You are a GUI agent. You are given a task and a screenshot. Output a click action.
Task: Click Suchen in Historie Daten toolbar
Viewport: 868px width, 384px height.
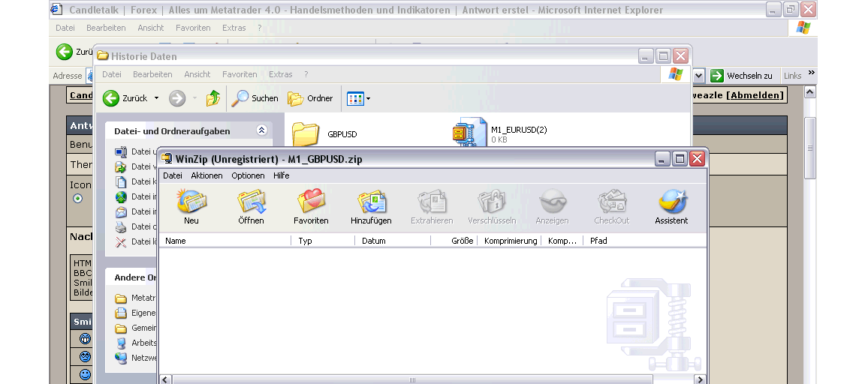click(x=255, y=98)
